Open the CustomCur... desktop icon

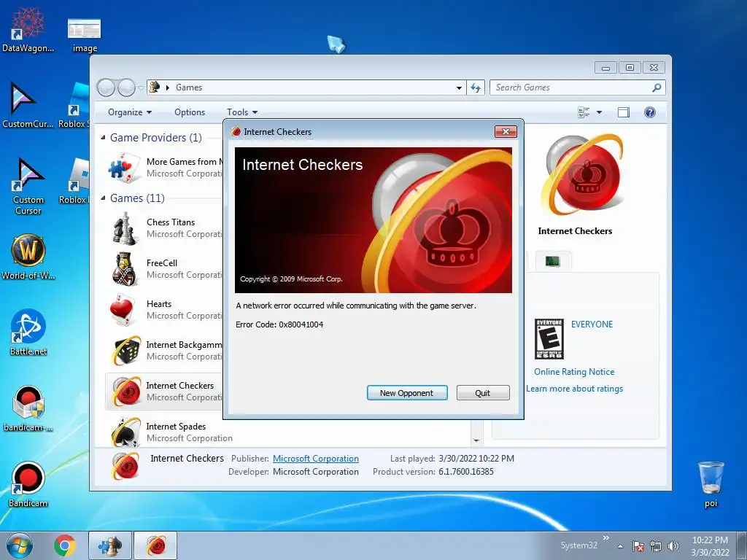[27, 105]
